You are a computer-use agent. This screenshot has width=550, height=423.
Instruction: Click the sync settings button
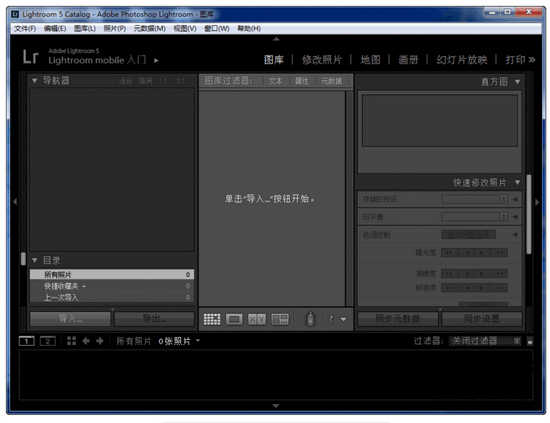click(482, 319)
